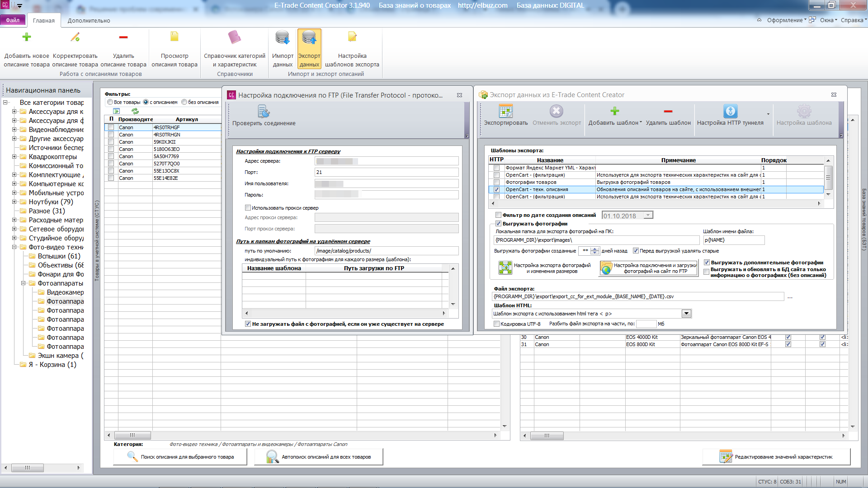Enable 'Кодировка UTF-8' checkbox

coord(496,324)
